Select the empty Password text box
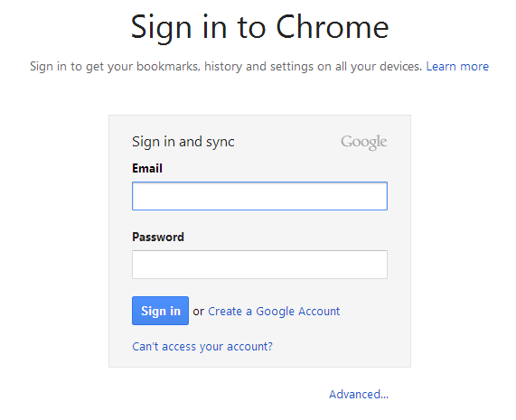This screenshot has height=420, width=516. pyautogui.click(x=259, y=265)
